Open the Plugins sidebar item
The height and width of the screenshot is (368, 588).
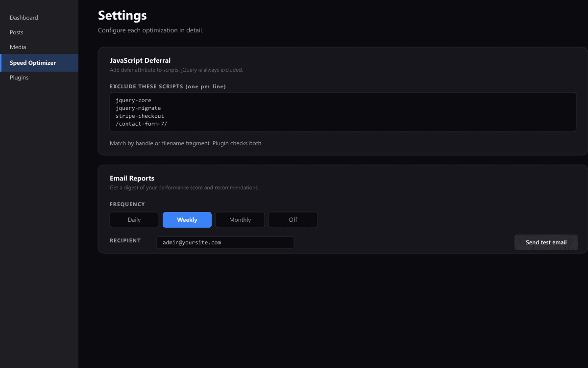point(39,78)
